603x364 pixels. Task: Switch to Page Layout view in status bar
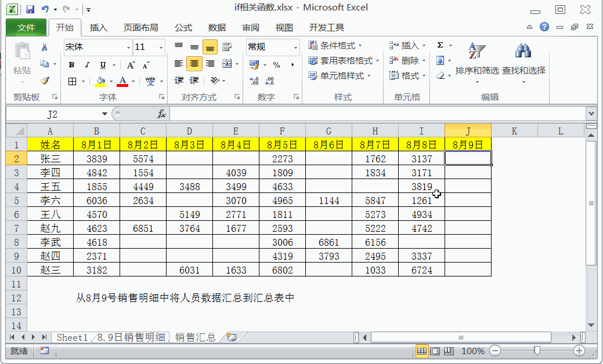point(435,351)
